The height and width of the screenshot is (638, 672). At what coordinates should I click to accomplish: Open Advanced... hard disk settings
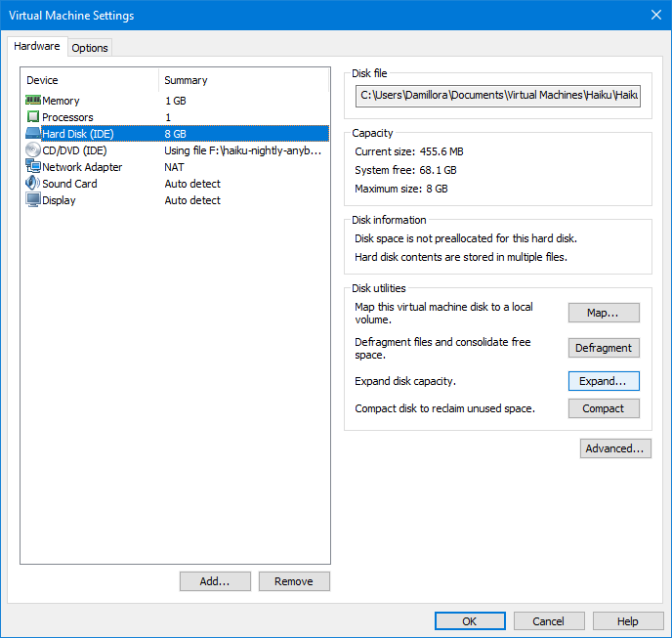click(614, 448)
